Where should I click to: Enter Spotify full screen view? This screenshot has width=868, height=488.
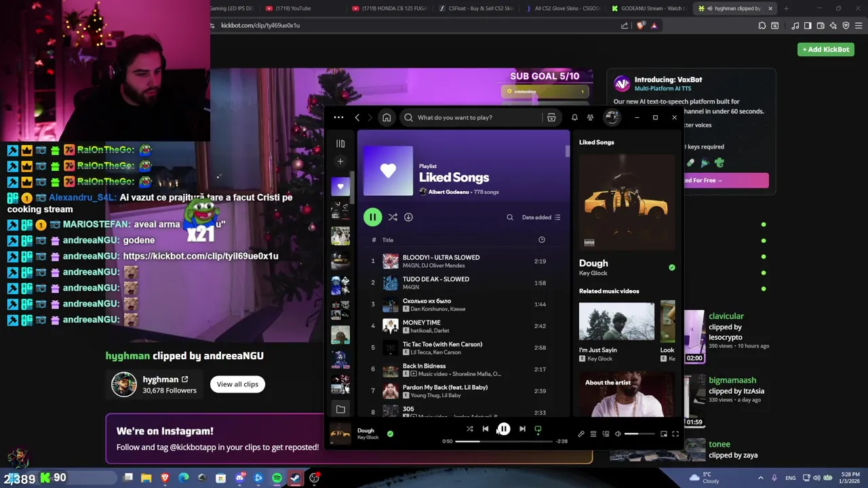(675, 434)
